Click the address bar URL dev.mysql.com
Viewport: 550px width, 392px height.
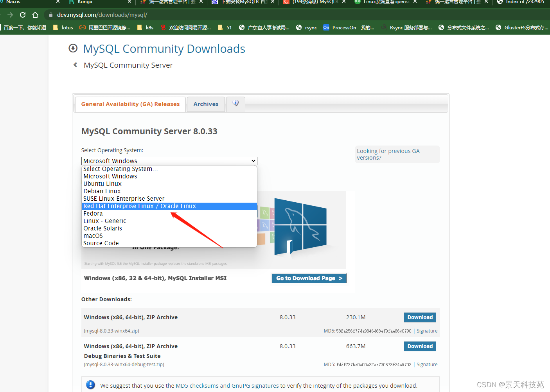click(102, 15)
